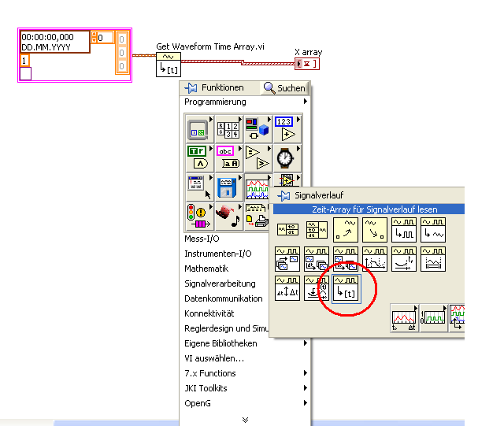Screen dimensions: 504x426
Task: Select the Index Waveform Array VI
Action: tap(287, 259)
